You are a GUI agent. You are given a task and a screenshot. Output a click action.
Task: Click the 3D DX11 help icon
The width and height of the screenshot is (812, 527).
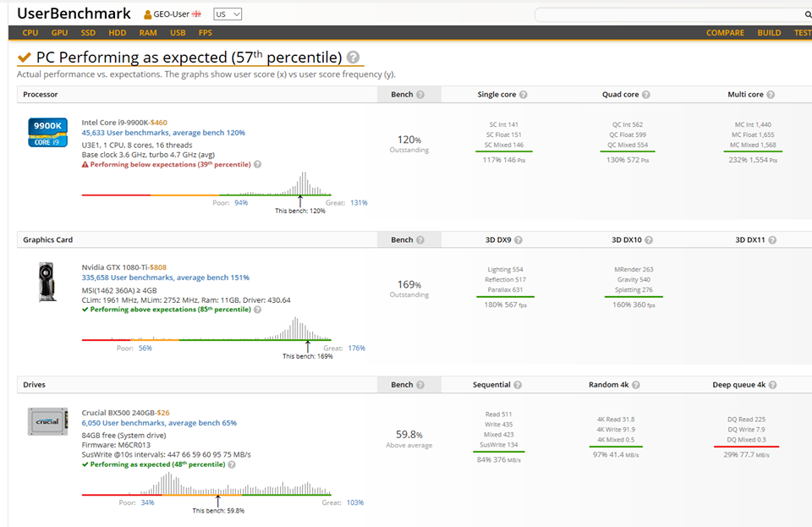(772, 240)
